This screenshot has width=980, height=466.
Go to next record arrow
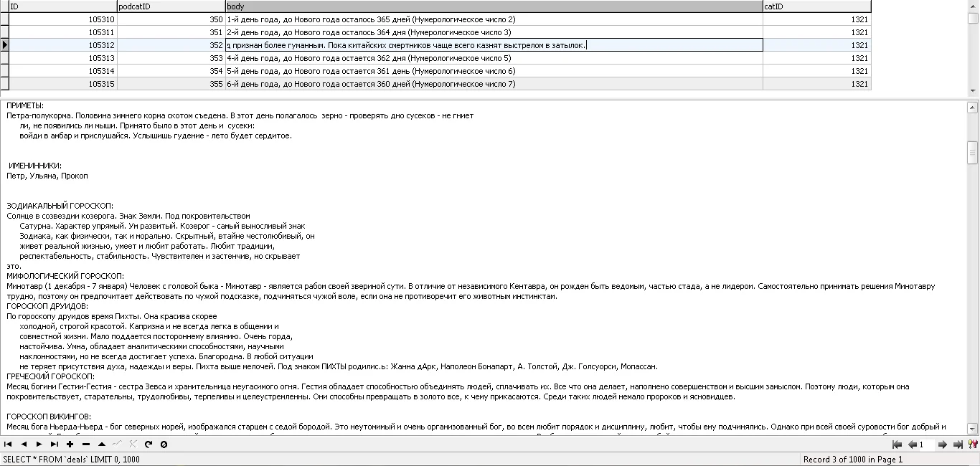coord(39,444)
